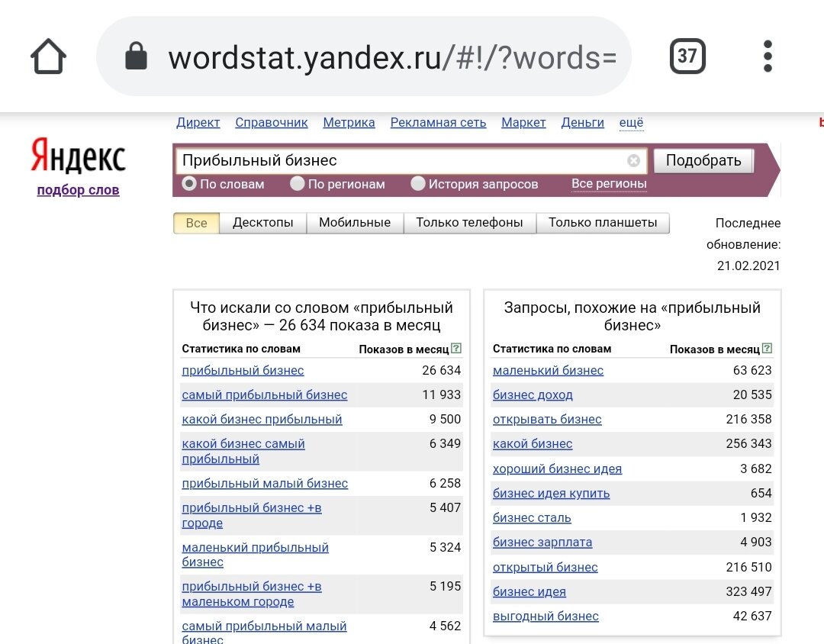Open the 'Рекламная сеть' link
The width and height of the screenshot is (824, 644).
pos(438,123)
